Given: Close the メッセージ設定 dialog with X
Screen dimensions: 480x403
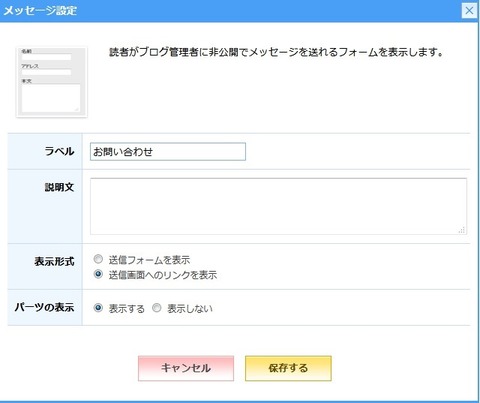Looking at the screenshot, I should click(469, 11).
